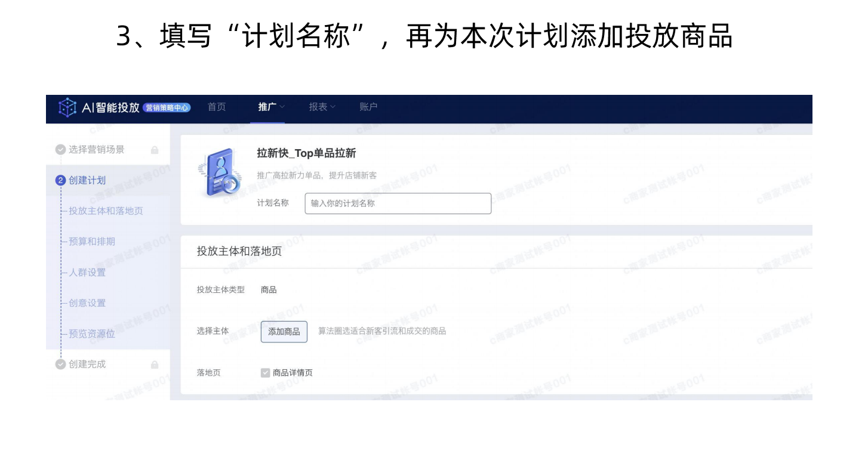
Task: Focus the 计划名称 input field
Action: (398, 203)
